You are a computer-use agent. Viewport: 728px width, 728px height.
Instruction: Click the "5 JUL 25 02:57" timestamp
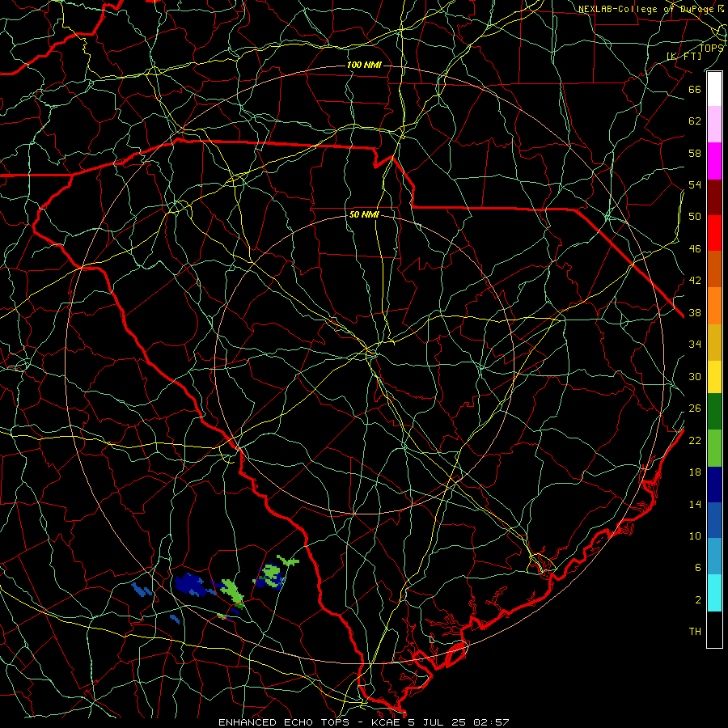pos(459,722)
